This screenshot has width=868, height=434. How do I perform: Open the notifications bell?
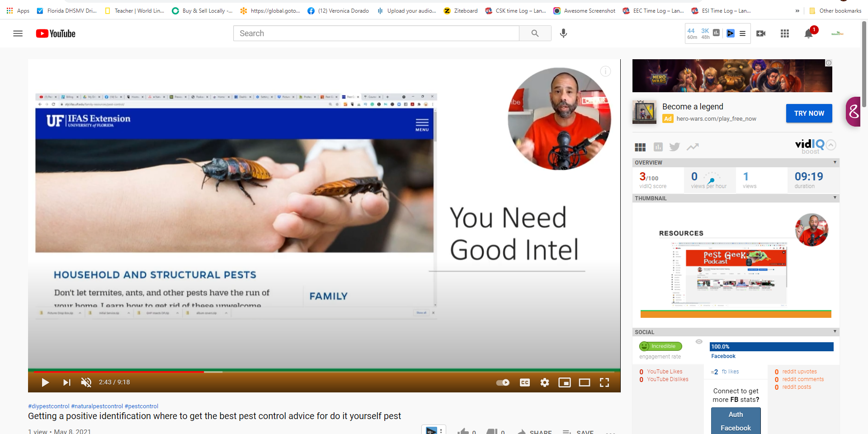pyautogui.click(x=809, y=33)
